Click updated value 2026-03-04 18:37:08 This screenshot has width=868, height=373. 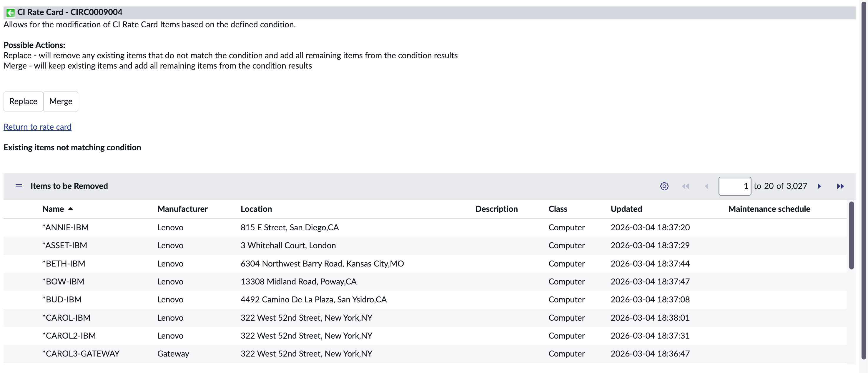point(650,299)
